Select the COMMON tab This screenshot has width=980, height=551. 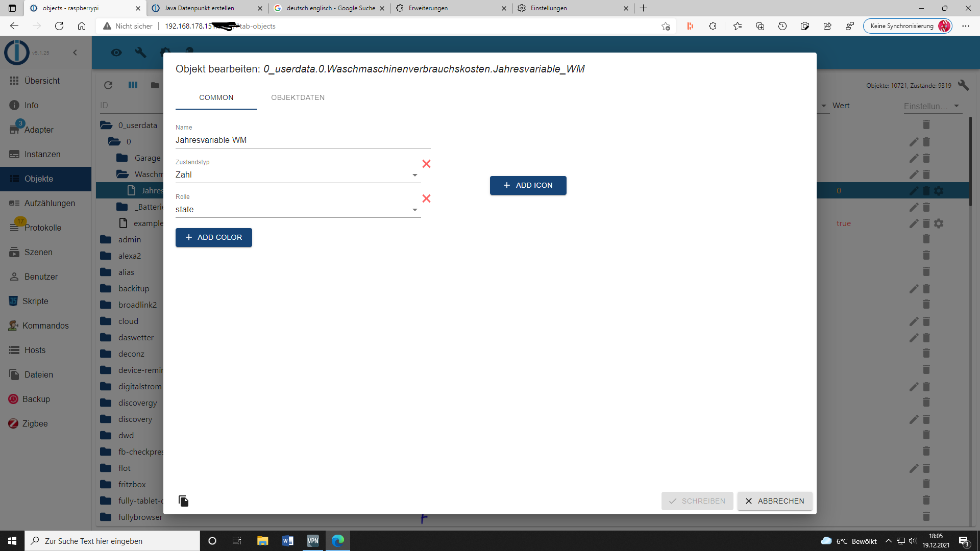[216, 97]
